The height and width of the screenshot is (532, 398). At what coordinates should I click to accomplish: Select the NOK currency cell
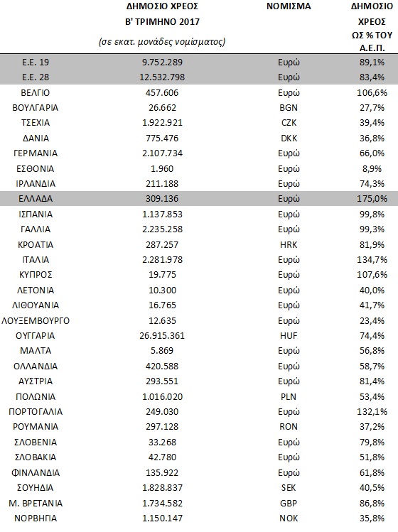289,519
